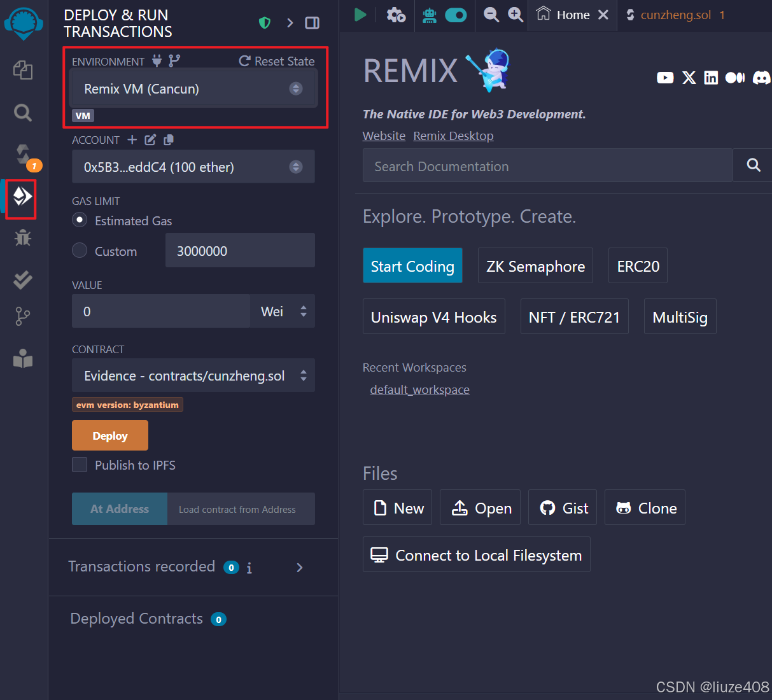Click the run-with-settings gear play icon
This screenshot has width=772, height=700.
click(397, 15)
